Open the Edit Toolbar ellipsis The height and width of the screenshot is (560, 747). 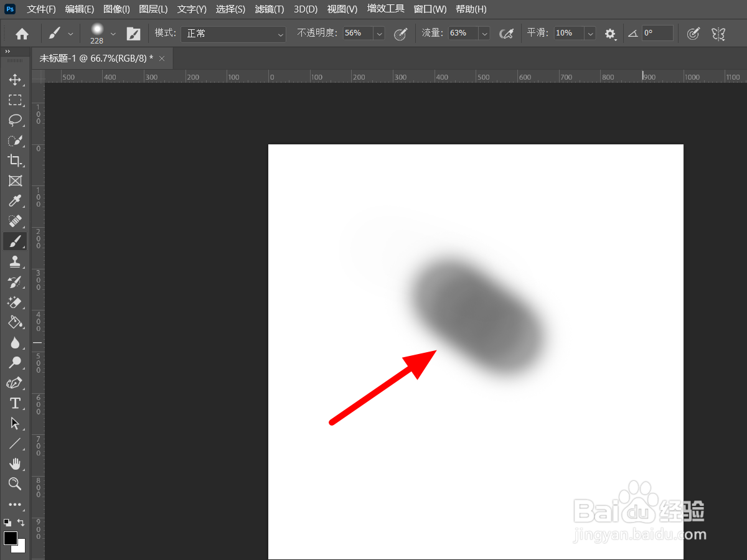point(15,505)
